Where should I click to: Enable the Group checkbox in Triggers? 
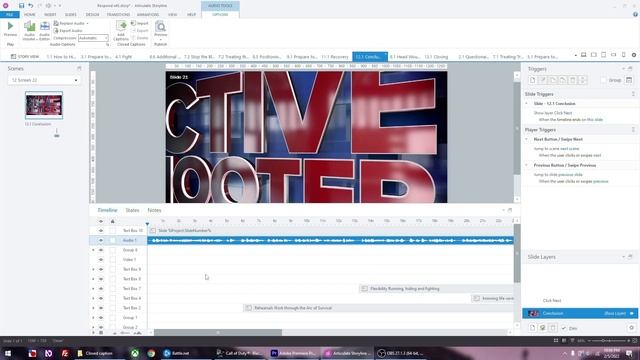coord(603,80)
